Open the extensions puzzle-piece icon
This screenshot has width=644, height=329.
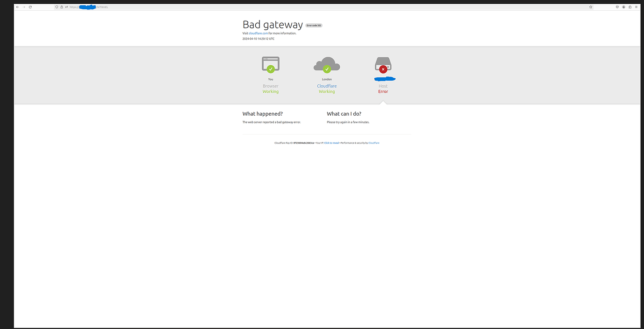(630, 7)
